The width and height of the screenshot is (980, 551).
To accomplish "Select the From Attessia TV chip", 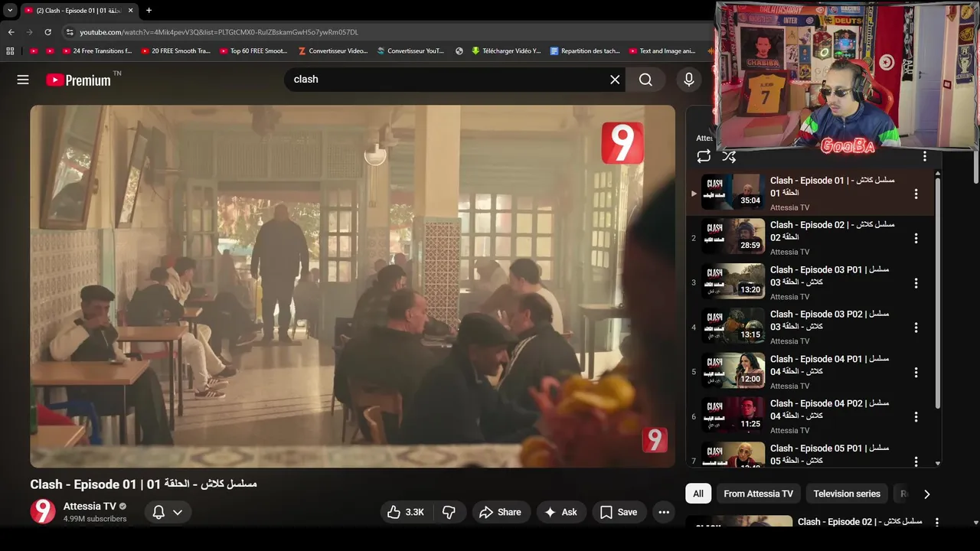I will click(758, 494).
